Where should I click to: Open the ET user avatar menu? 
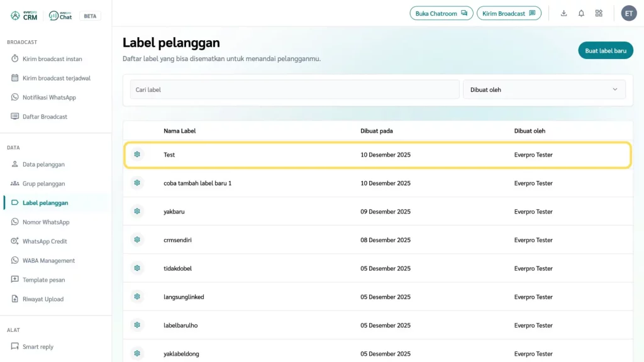(629, 13)
